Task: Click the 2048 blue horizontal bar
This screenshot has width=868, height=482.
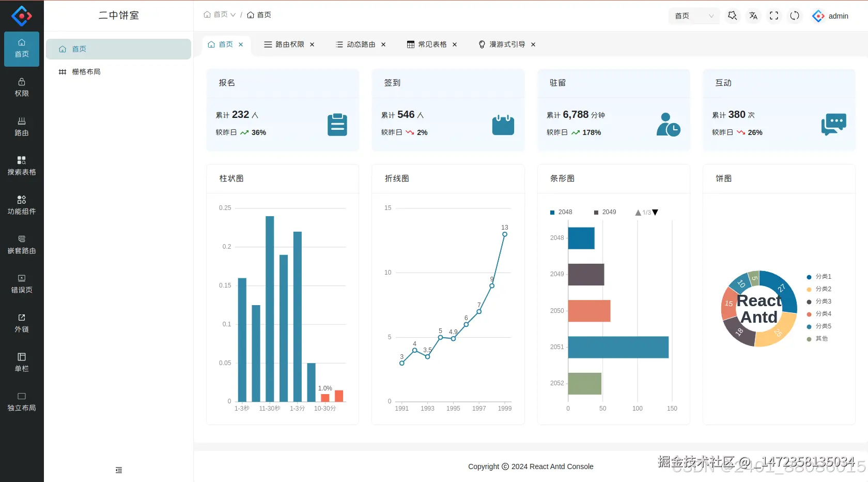Action: tap(581, 238)
